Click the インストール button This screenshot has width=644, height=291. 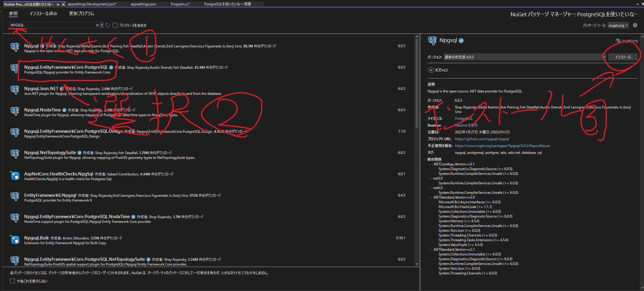click(623, 57)
